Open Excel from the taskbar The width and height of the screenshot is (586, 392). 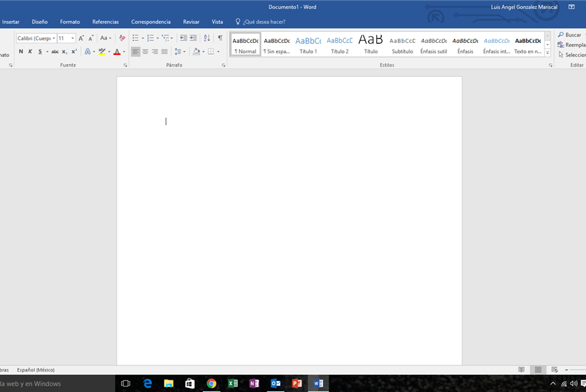click(x=233, y=383)
